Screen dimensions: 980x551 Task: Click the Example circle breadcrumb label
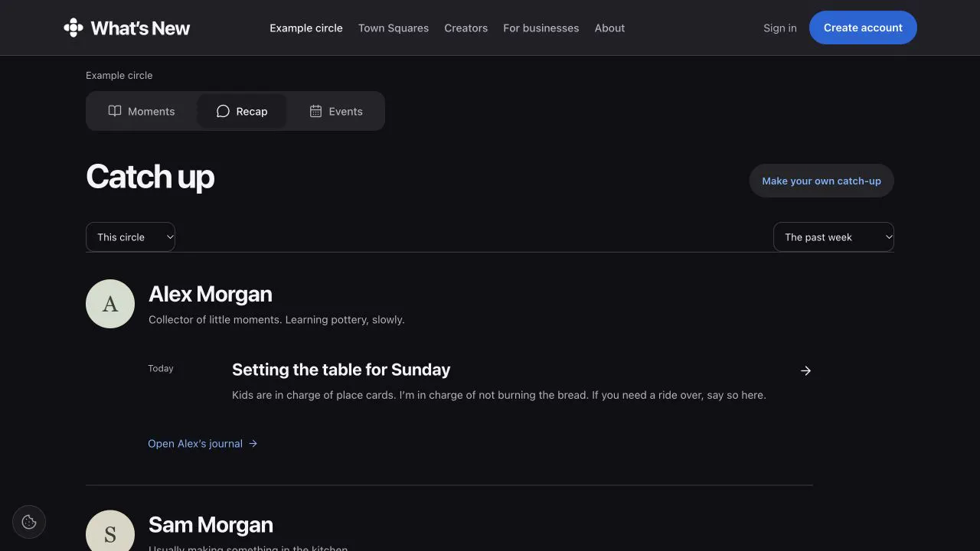[x=119, y=75]
